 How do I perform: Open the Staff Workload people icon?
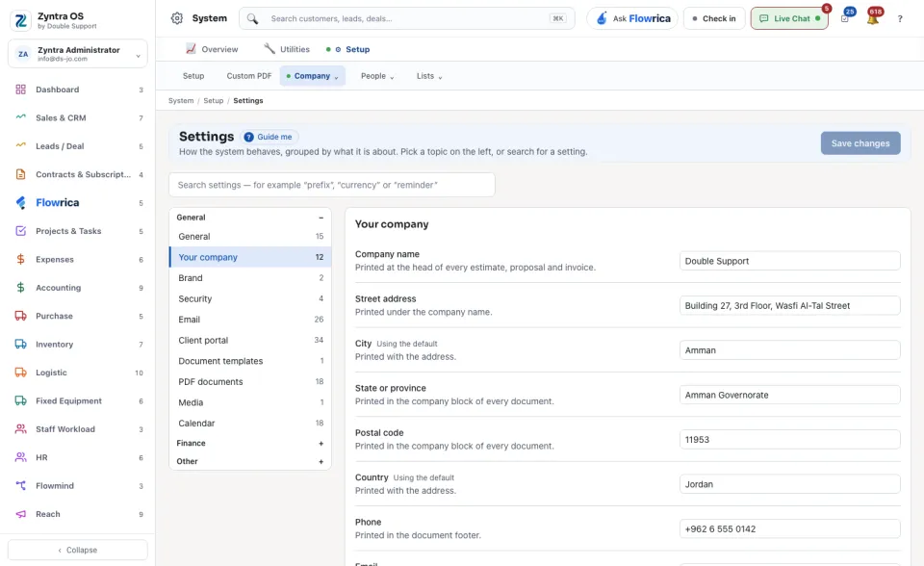tap(20, 429)
